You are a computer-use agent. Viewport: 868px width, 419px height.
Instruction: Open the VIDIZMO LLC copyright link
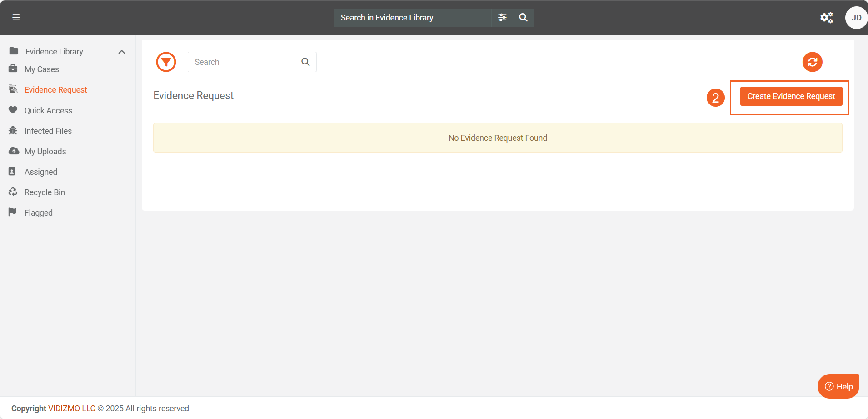[x=71, y=408]
